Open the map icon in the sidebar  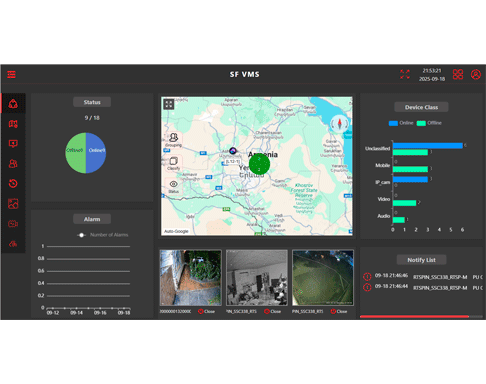coord(13,124)
